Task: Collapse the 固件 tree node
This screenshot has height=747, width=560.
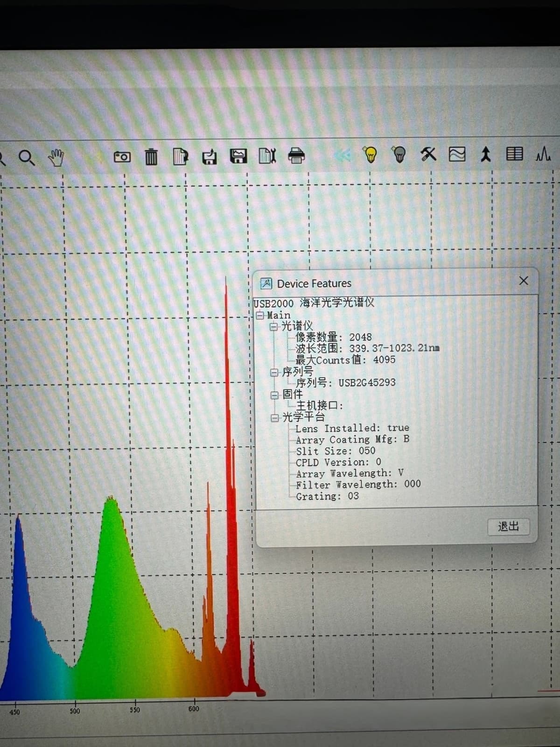Action: tap(275, 395)
